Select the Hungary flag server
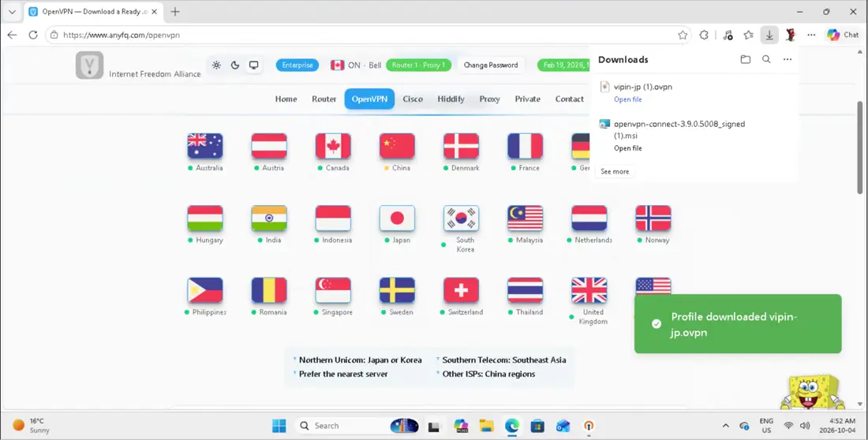 [205, 218]
